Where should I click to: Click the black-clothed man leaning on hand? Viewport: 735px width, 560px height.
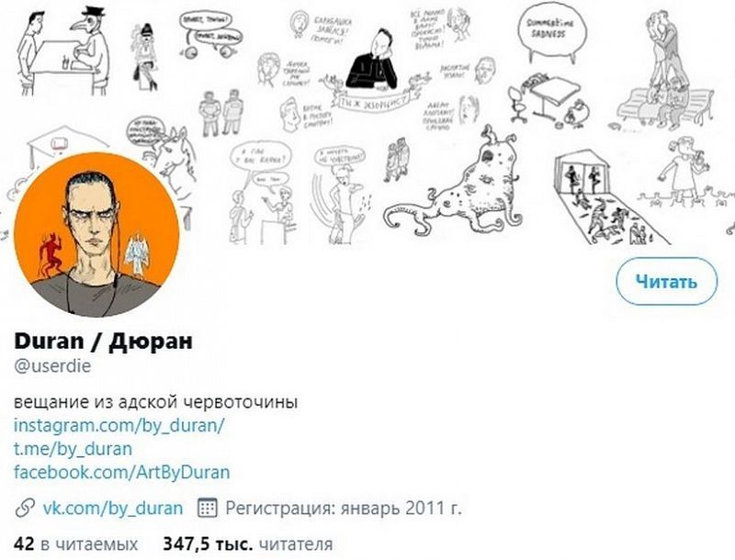tap(373, 61)
